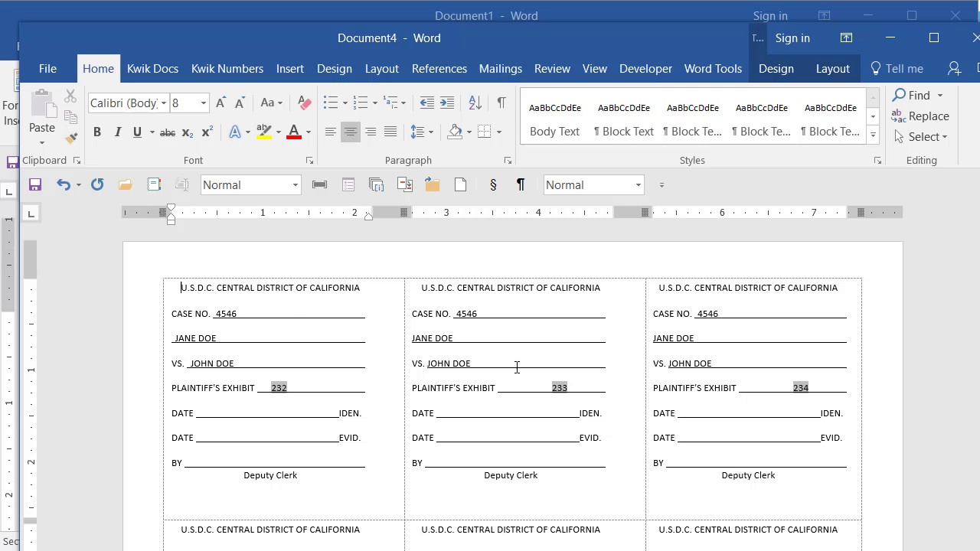The image size is (980, 551).
Task: Click Tell me search box
Action: click(897, 68)
